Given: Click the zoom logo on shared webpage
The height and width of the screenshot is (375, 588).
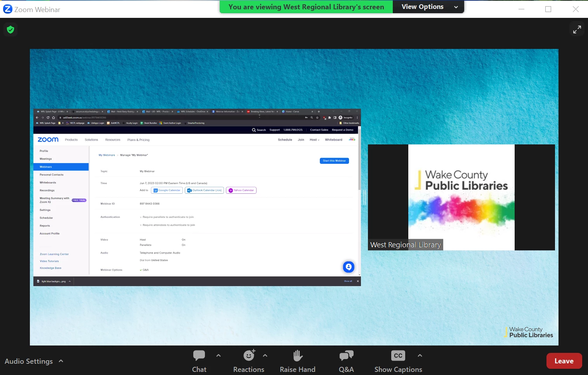Looking at the screenshot, I should pyautogui.click(x=48, y=139).
